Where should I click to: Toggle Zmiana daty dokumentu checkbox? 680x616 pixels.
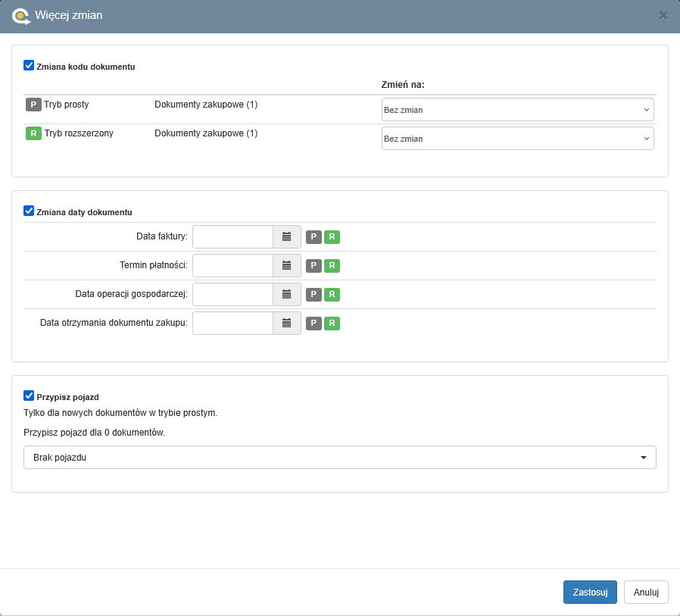[29, 211]
